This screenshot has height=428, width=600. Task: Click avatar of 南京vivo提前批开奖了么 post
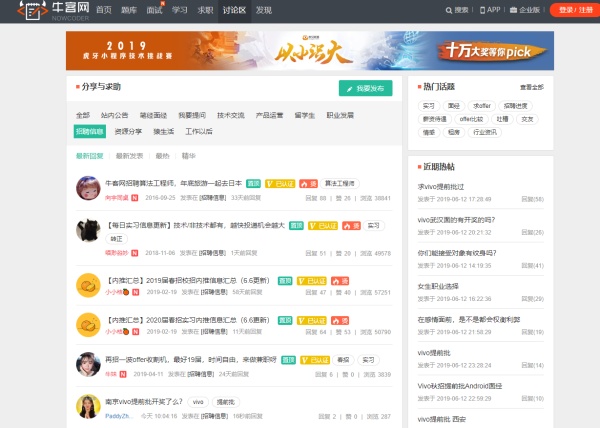click(x=88, y=406)
